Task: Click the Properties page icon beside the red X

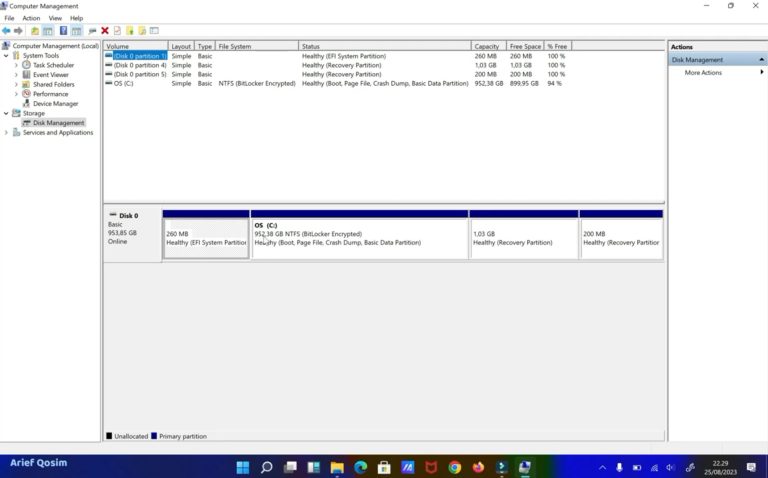Action: click(117, 31)
